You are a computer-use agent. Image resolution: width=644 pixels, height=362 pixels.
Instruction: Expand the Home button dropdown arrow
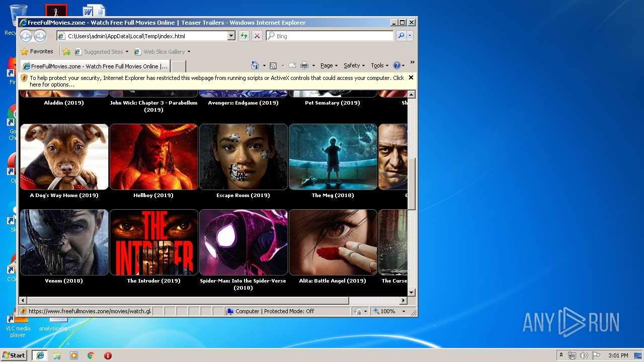(263, 65)
